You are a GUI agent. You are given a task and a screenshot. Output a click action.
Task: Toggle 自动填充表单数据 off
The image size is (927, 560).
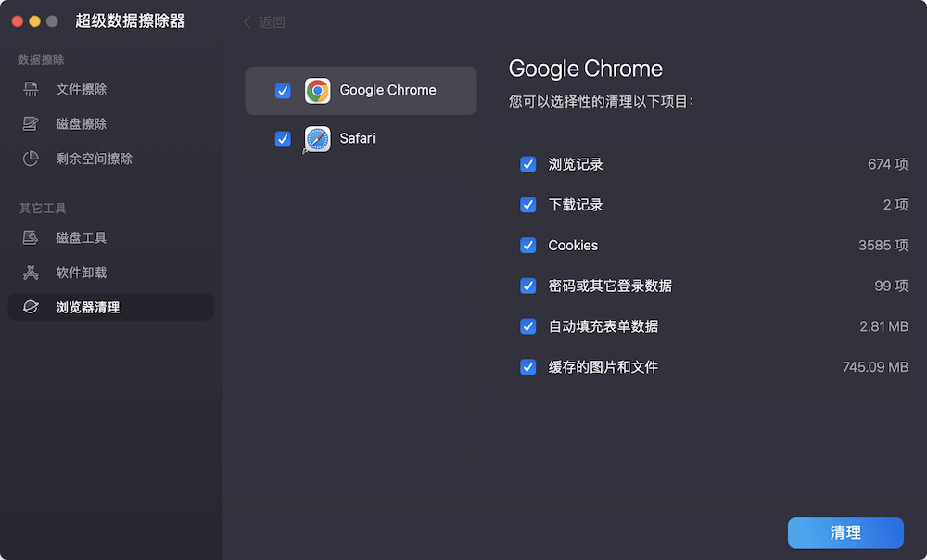click(528, 326)
